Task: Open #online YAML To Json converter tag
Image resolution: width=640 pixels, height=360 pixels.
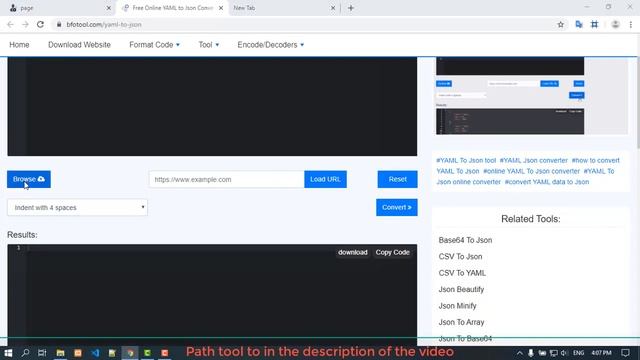Action: click(531, 171)
